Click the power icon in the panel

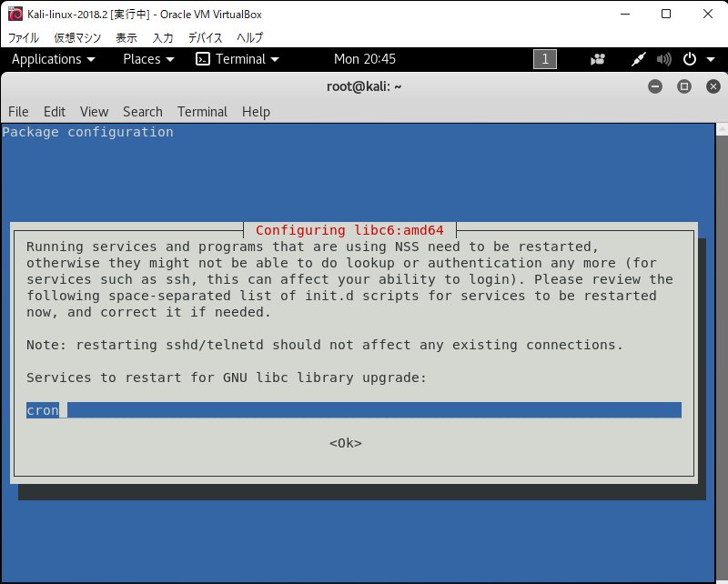(x=690, y=59)
